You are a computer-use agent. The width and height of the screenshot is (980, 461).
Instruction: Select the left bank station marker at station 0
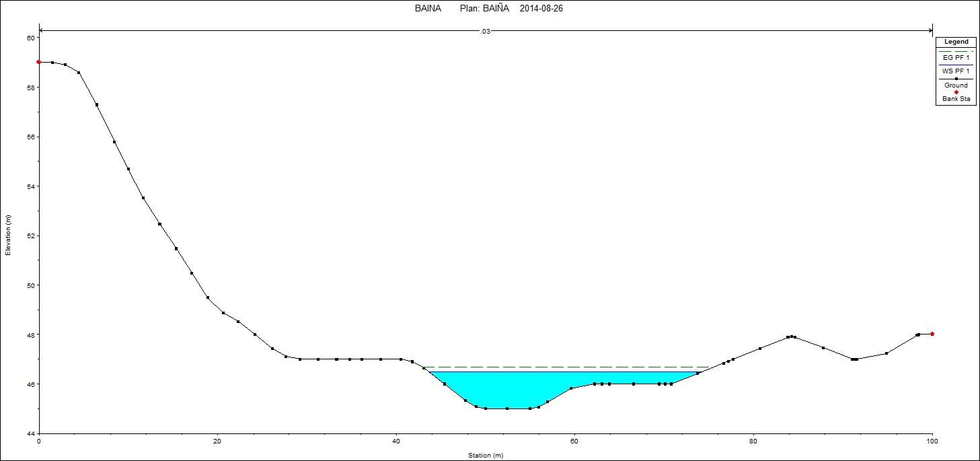point(39,62)
